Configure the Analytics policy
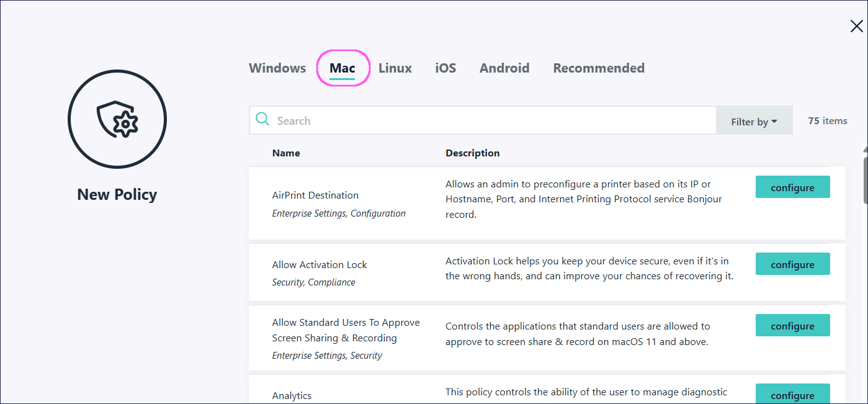This screenshot has width=868, height=404. point(792,395)
